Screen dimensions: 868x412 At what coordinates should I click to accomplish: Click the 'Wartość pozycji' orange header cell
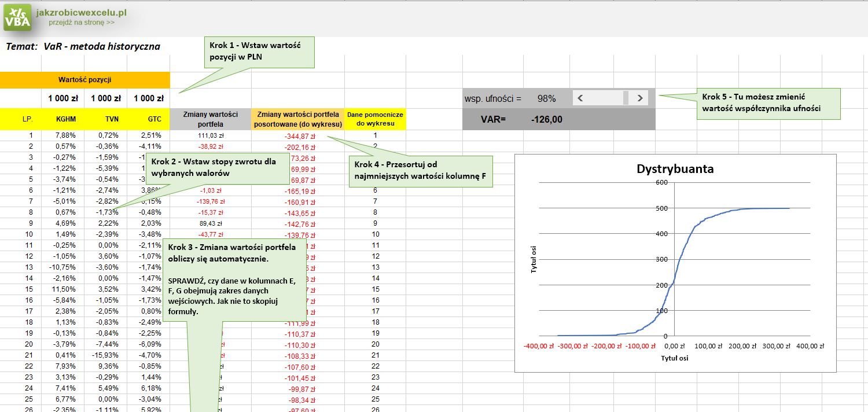click(84, 79)
